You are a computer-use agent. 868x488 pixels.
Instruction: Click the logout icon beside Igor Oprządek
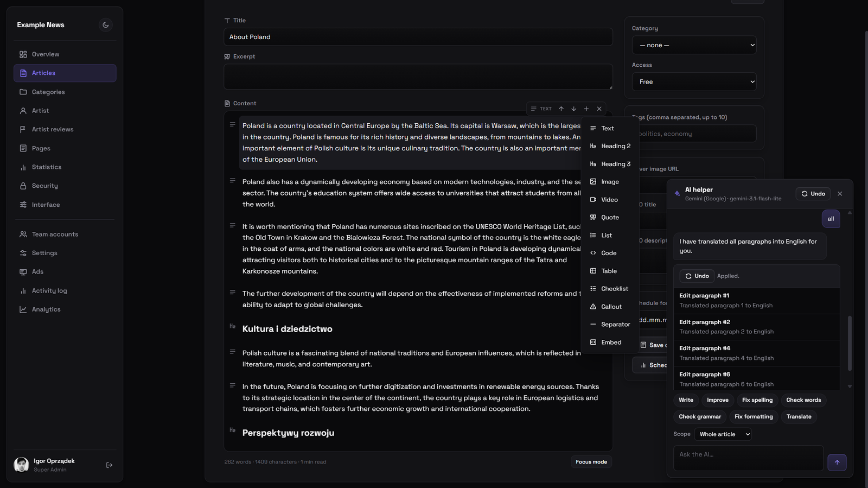click(109, 465)
